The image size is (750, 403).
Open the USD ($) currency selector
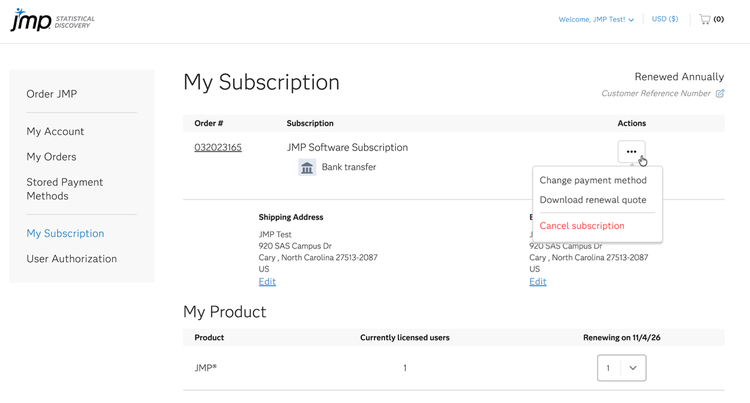coord(665,19)
